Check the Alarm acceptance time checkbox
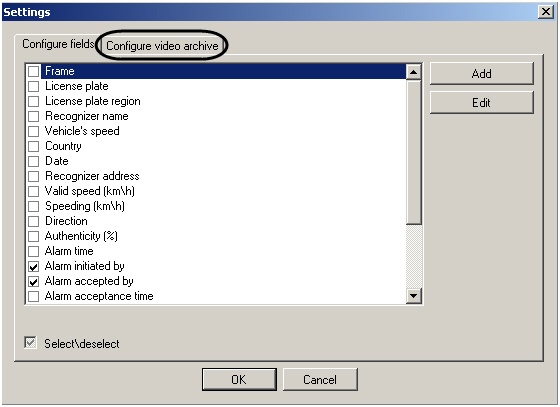560x407 pixels. 34,296
